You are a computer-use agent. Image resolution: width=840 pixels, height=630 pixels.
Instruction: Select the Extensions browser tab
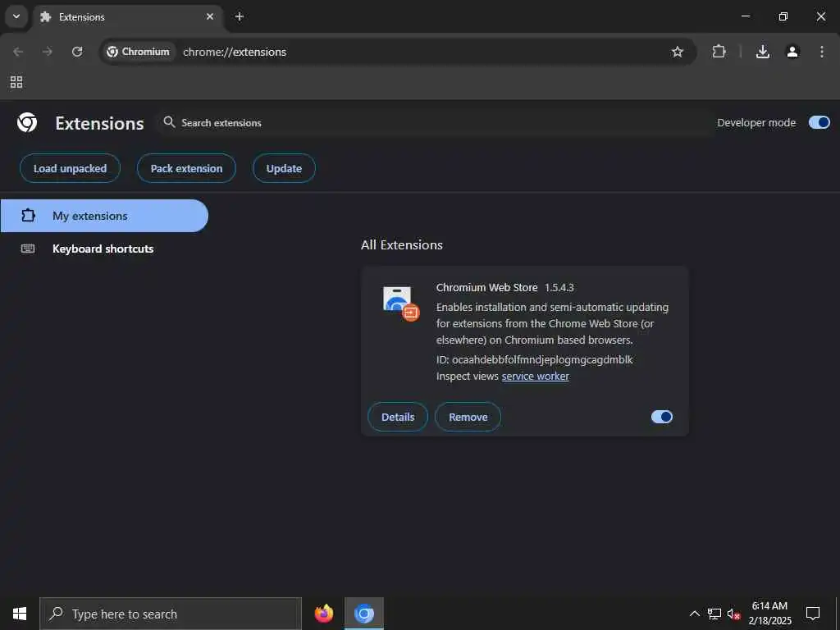(127, 16)
